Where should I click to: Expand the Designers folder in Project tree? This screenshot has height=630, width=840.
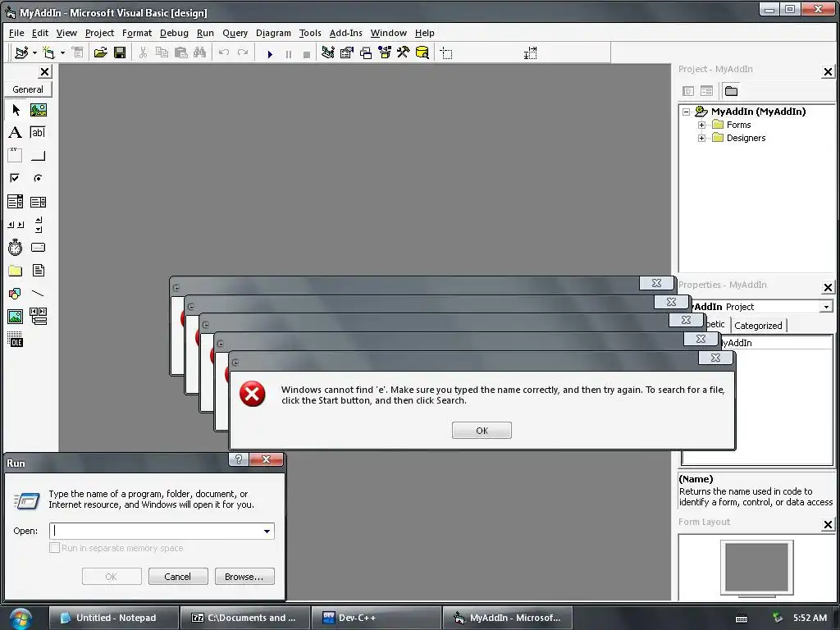[702, 138]
